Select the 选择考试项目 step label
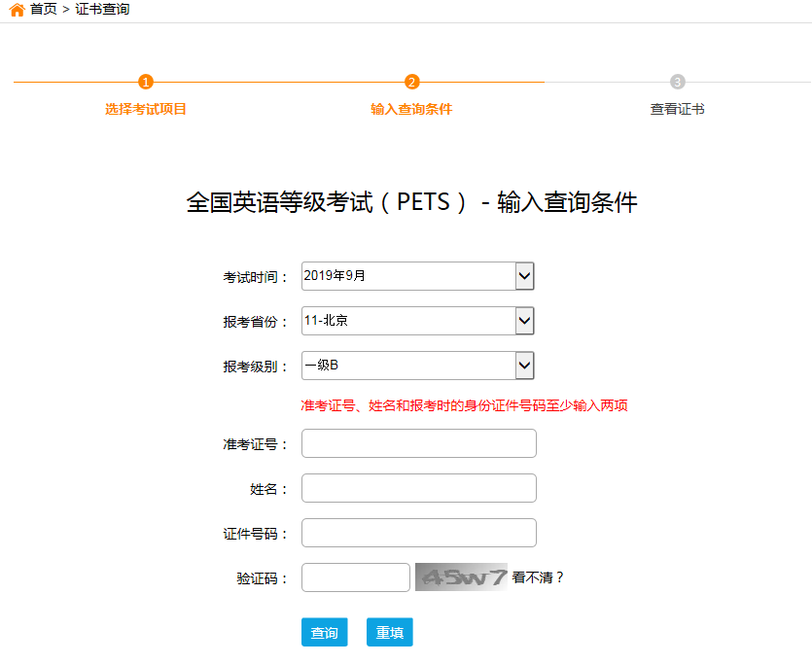 pos(146,109)
